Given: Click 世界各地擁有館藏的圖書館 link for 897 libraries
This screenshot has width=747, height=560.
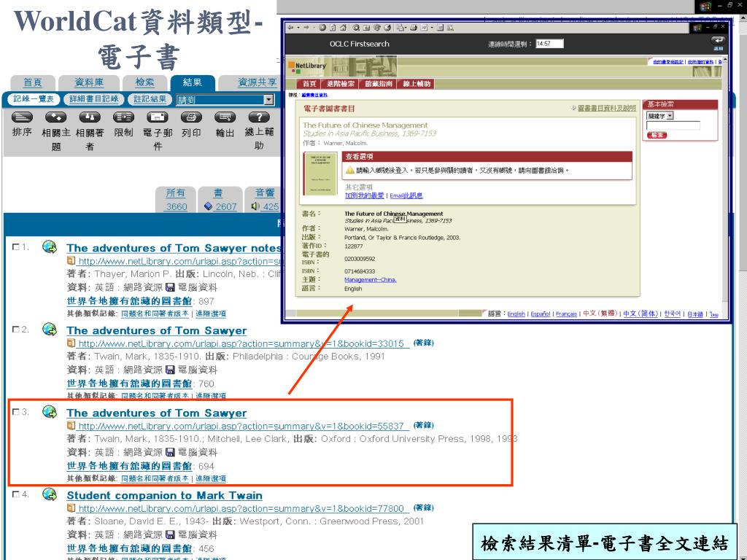Looking at the screenshot, I should [x=129, y=301].
